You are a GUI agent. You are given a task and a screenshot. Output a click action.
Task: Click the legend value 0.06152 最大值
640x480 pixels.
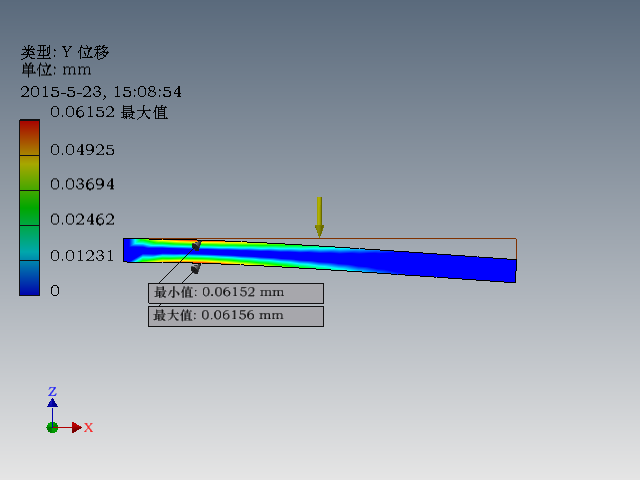(x=109, y=112)
